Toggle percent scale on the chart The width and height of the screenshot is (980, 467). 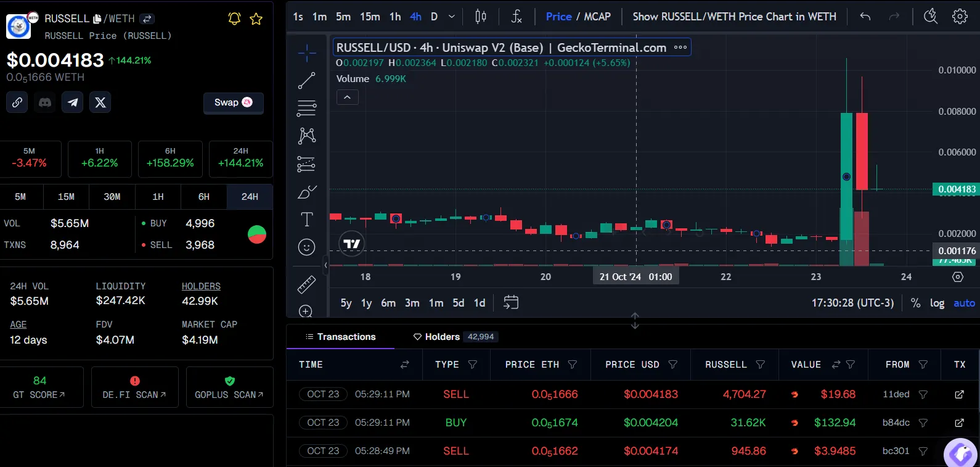pyautogui.click(x=915, y=303)
